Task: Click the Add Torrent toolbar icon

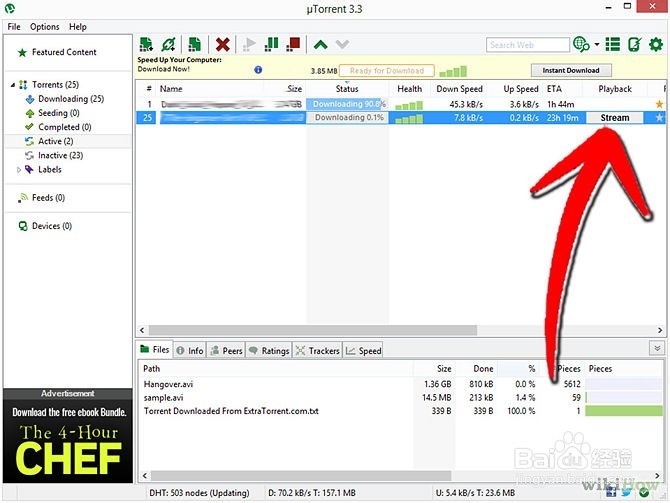Action: pos(146,44)
